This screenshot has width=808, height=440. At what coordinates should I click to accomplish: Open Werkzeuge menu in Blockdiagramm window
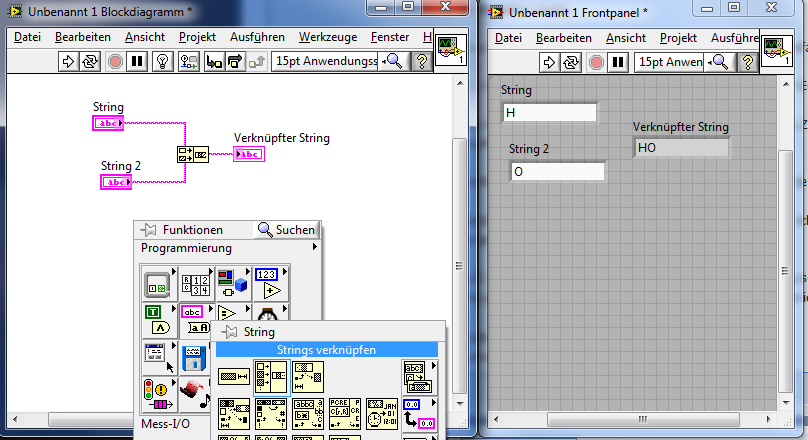328,37
